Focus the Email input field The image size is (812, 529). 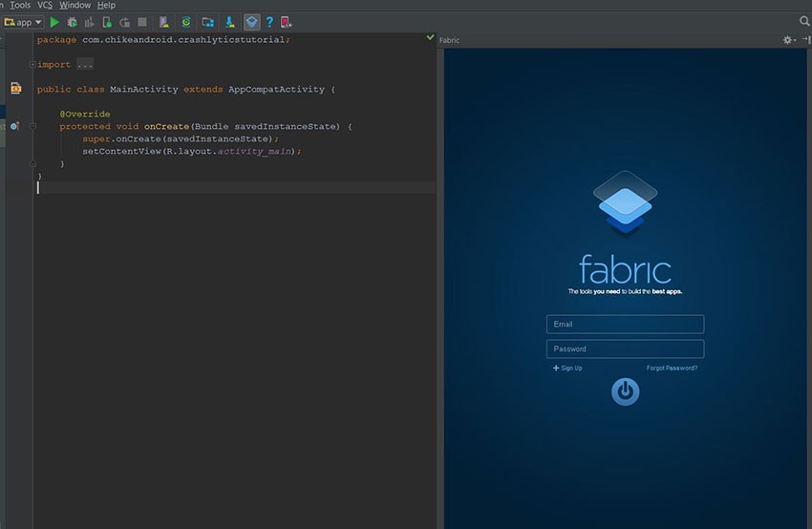pos(625,324)
